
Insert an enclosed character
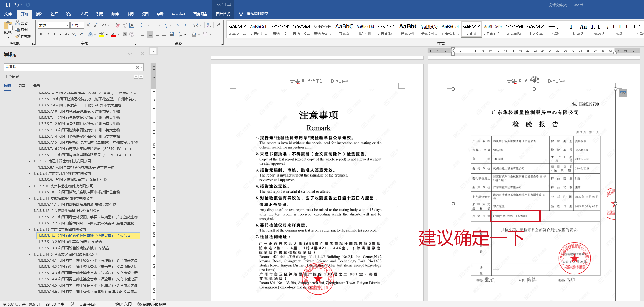(132, 34)
